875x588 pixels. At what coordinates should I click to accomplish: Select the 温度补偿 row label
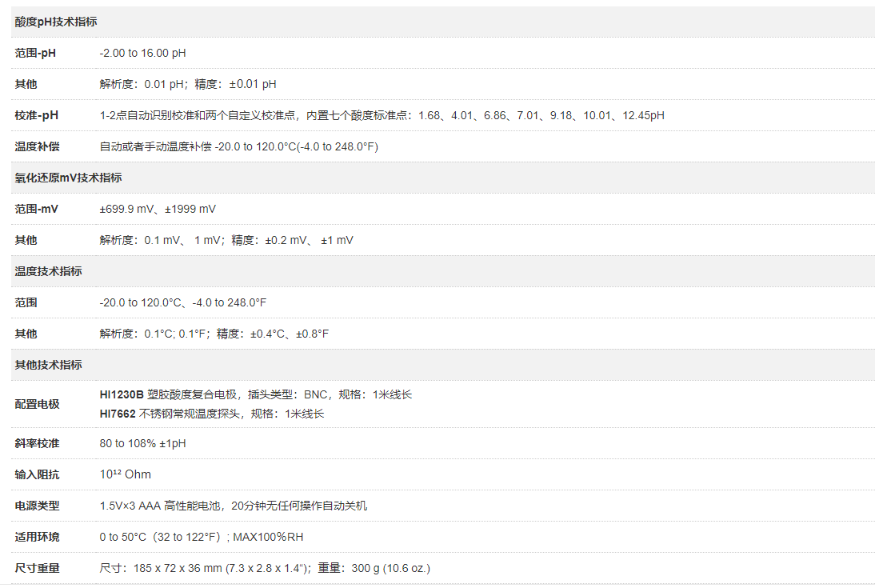click(37, 146)
